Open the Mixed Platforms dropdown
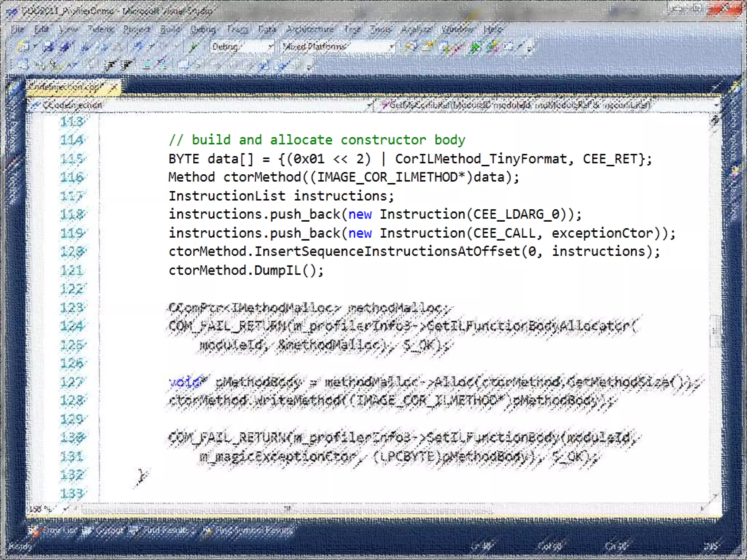The width and height of the screenshot is (747, 560). (392, 47)
